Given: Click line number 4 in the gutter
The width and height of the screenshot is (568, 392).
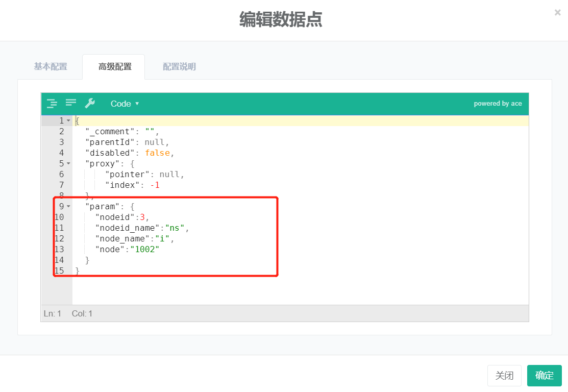Looking at the screenshot, I should pyautogui.click(x=61, y=153).
